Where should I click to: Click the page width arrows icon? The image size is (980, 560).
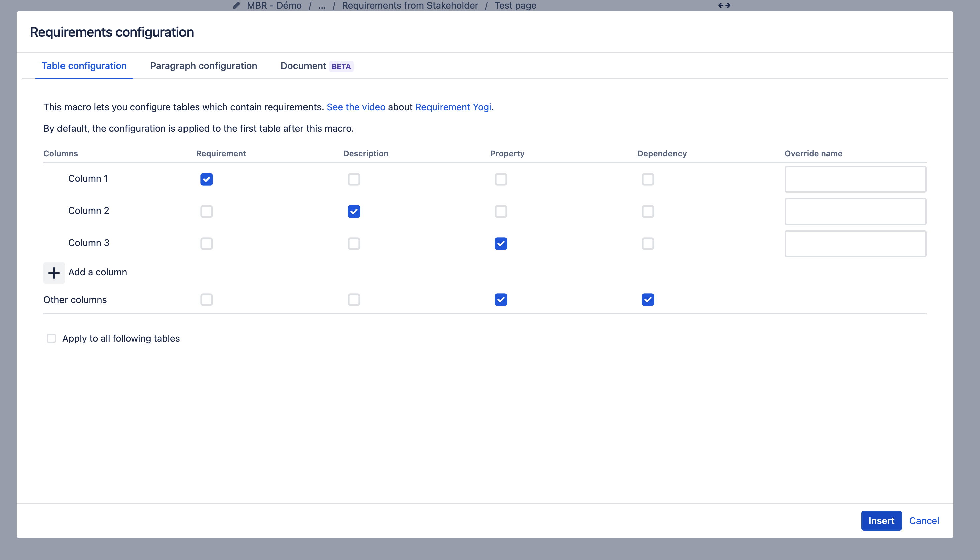724,5
